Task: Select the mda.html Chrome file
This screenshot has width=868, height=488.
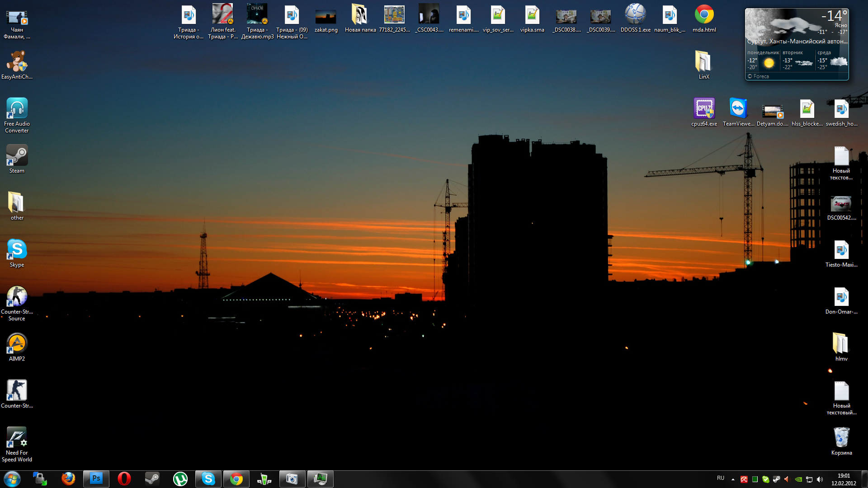Action: tap(704, 18)
